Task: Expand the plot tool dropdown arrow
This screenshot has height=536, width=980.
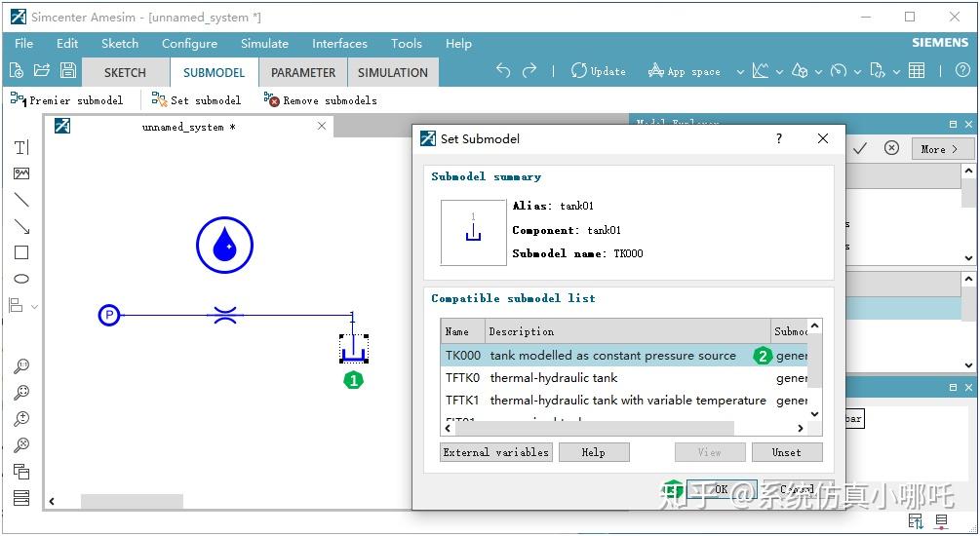Action: [x=779, y=72]
